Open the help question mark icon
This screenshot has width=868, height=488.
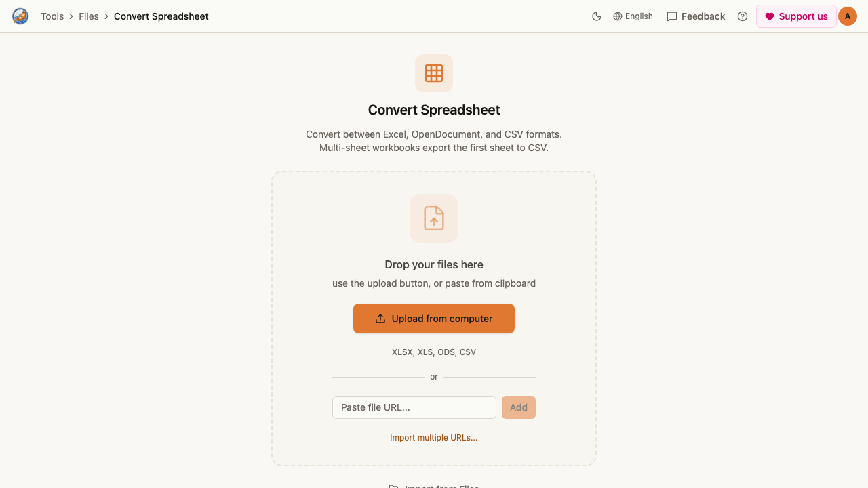743,16
